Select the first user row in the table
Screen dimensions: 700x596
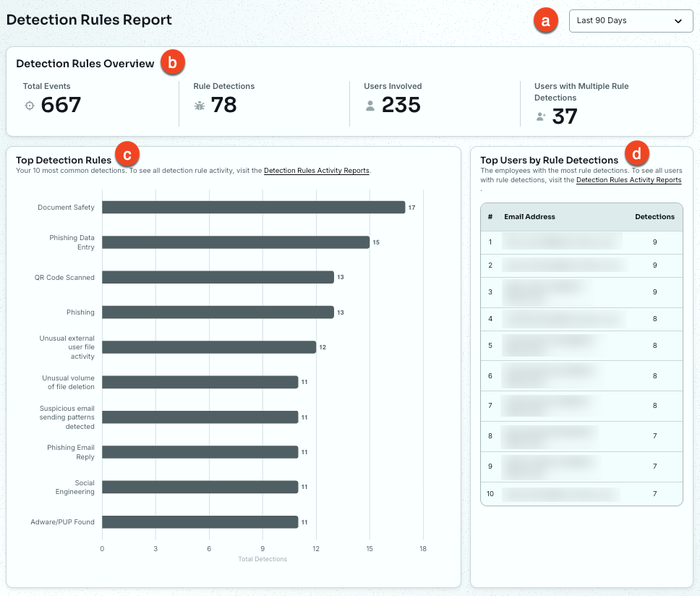pyautogui.click(x=581, y=242)
